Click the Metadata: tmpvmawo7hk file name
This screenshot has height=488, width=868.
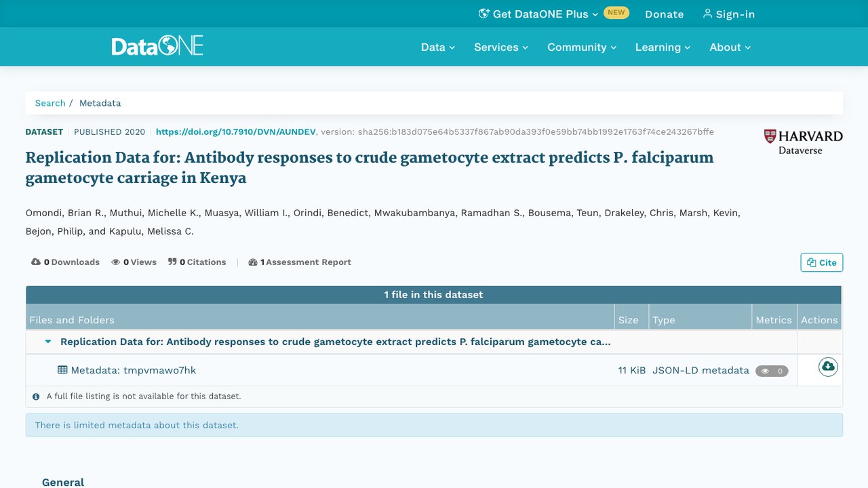[x=134, y=370]
